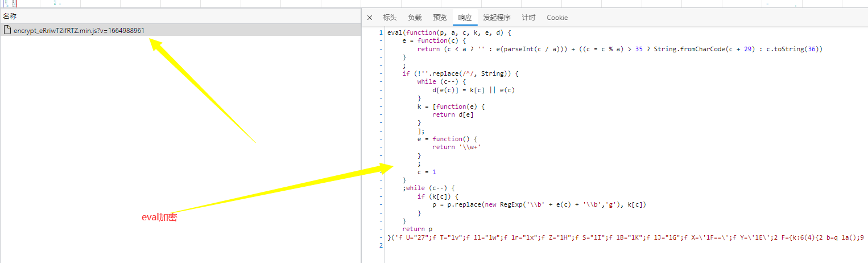868x263 pixels.
Task: Click the "if (!''.replace(/^/, String))" line
Action: coord(460,74)
